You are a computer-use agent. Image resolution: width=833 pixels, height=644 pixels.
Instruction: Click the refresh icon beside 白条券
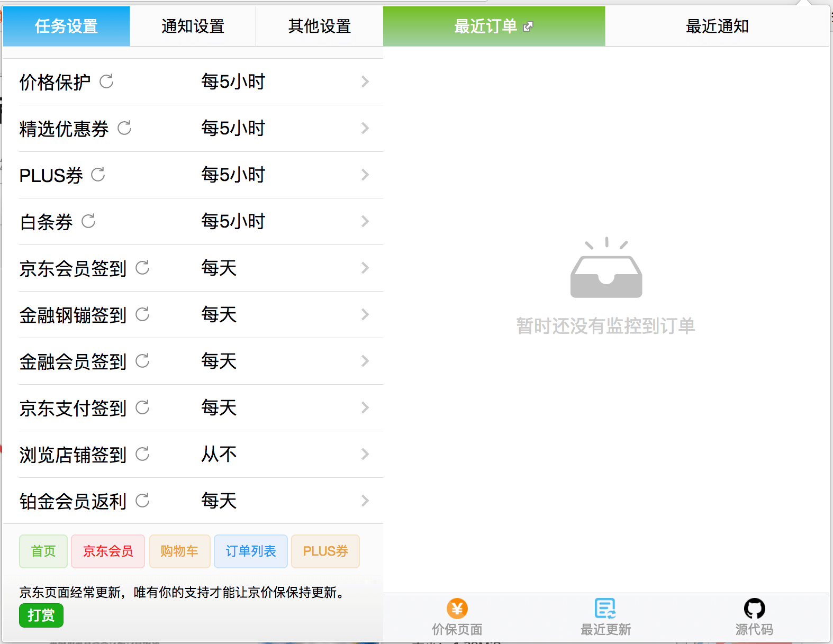pos(88,221)
